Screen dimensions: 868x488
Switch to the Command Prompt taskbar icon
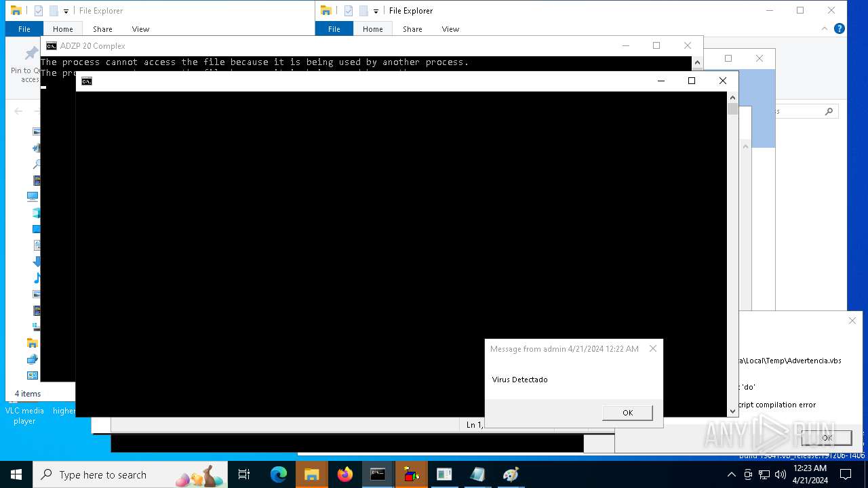click(378, 474)
